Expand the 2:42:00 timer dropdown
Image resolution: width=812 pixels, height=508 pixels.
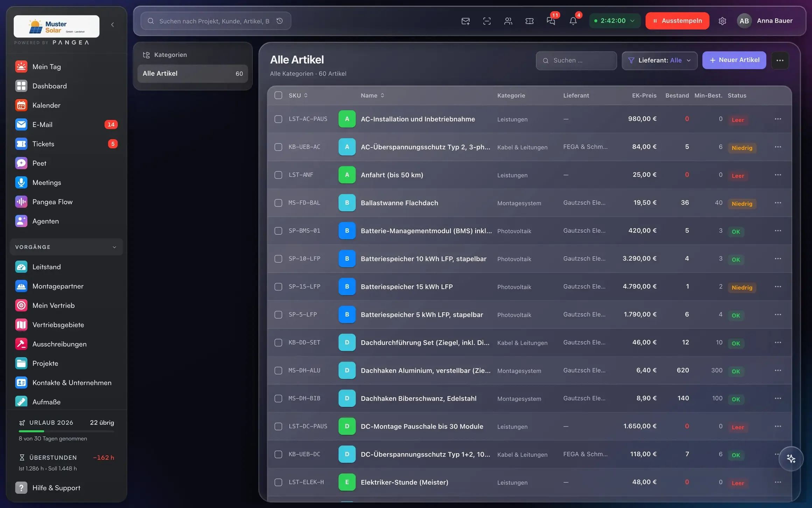coord(615,21)
